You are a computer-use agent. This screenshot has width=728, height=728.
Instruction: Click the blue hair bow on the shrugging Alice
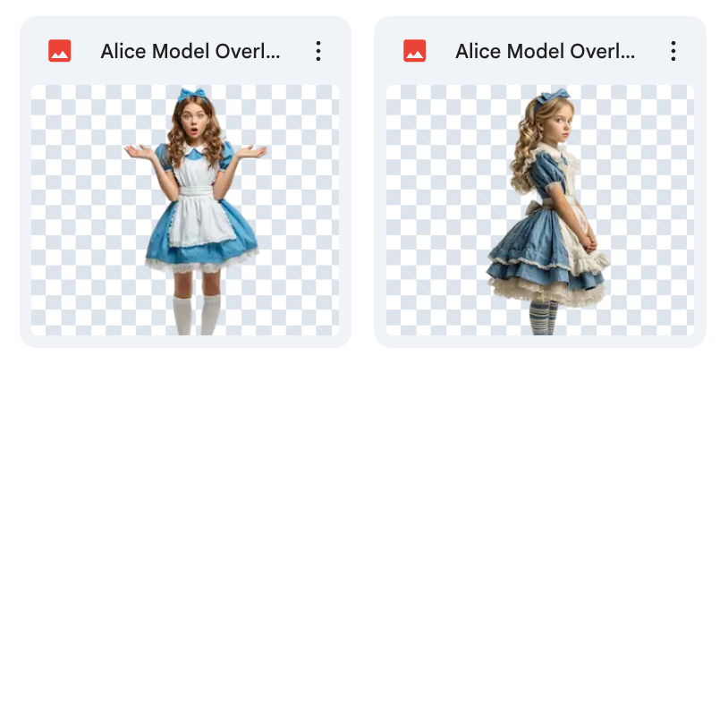pos(191,94)
